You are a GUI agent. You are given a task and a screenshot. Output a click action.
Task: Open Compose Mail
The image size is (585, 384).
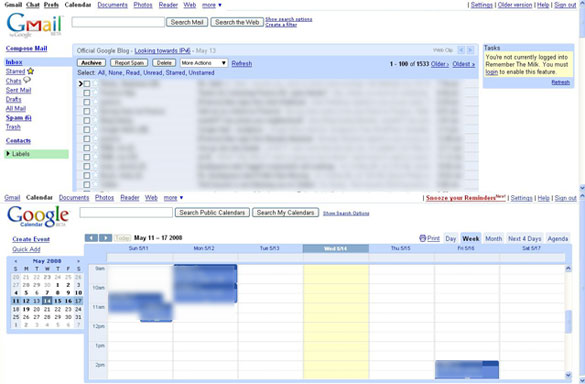point(26,49)
